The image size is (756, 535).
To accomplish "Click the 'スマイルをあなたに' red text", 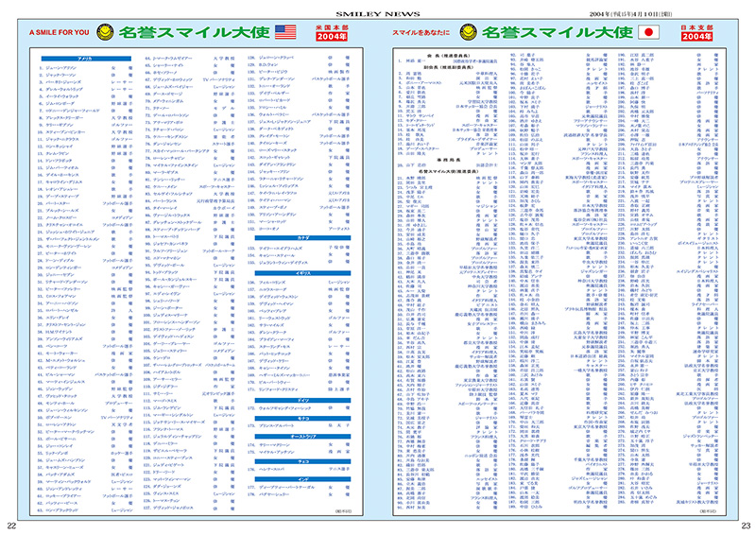I will click(x=421, y=33).
